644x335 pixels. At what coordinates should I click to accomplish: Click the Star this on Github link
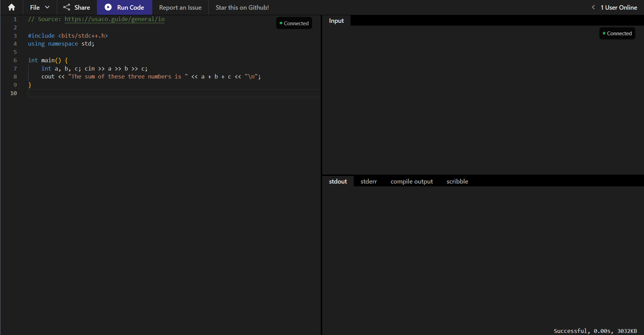click(242, 7)
